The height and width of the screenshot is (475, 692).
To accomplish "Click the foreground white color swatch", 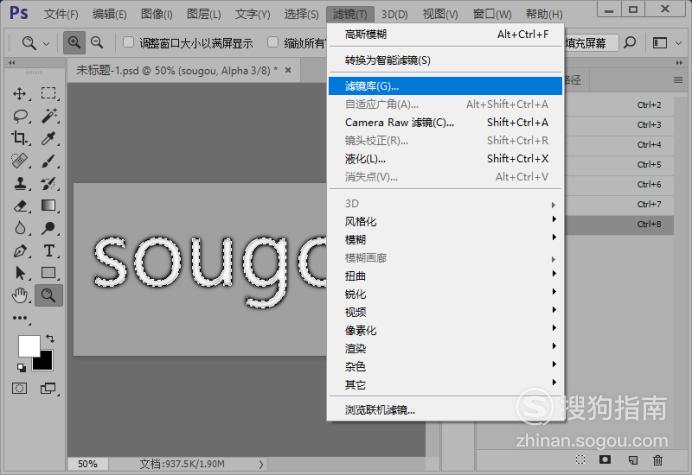I will point(27,344).
